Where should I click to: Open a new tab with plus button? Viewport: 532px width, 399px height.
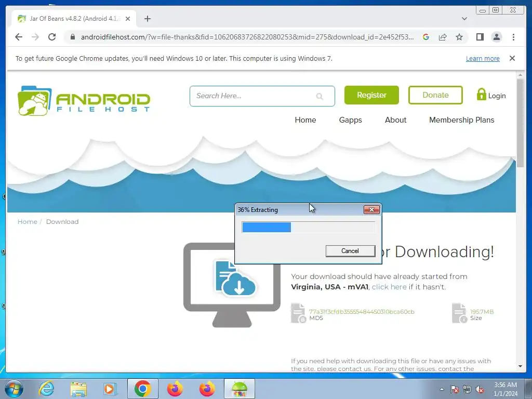tap(147, 19)
